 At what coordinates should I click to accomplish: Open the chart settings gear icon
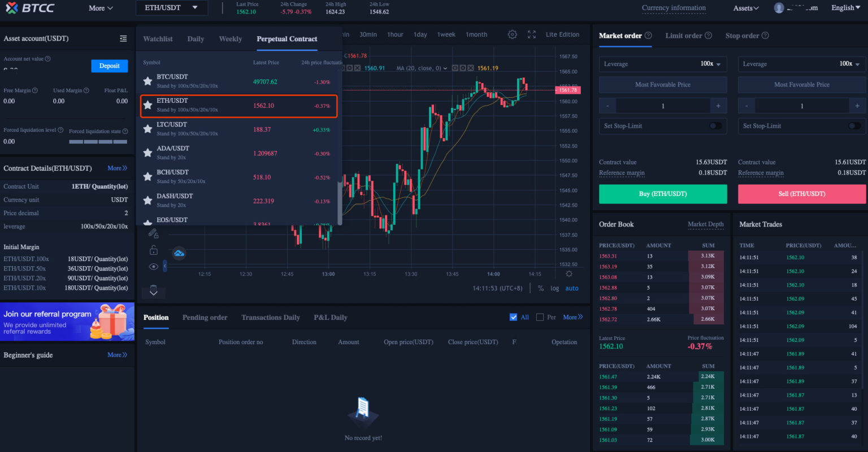(x=512, y=34)
